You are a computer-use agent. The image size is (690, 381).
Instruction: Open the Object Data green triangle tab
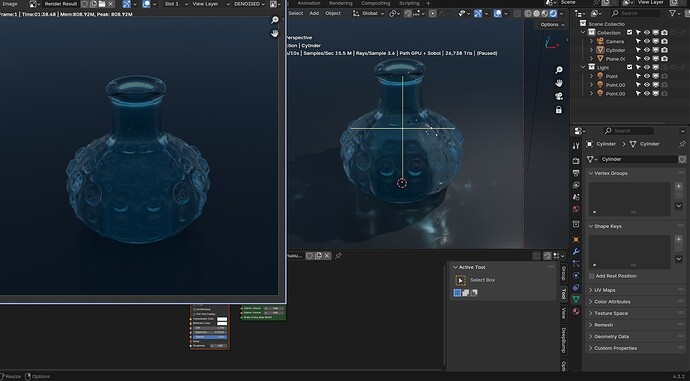(x=576, y=299)
